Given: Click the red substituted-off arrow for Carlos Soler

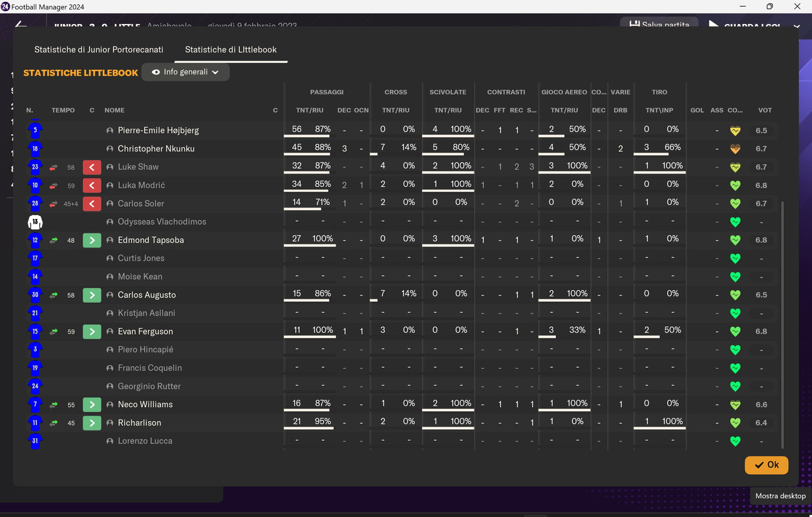Looking at the screenshot, I should [x=92, y=204].
